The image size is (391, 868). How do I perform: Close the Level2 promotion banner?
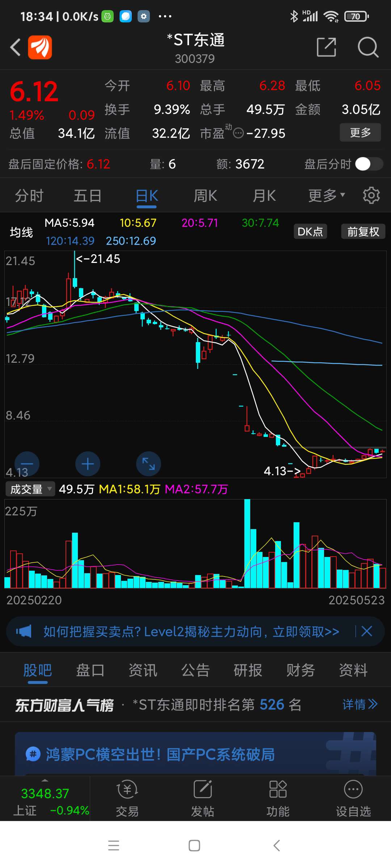[x=367, y=631]
